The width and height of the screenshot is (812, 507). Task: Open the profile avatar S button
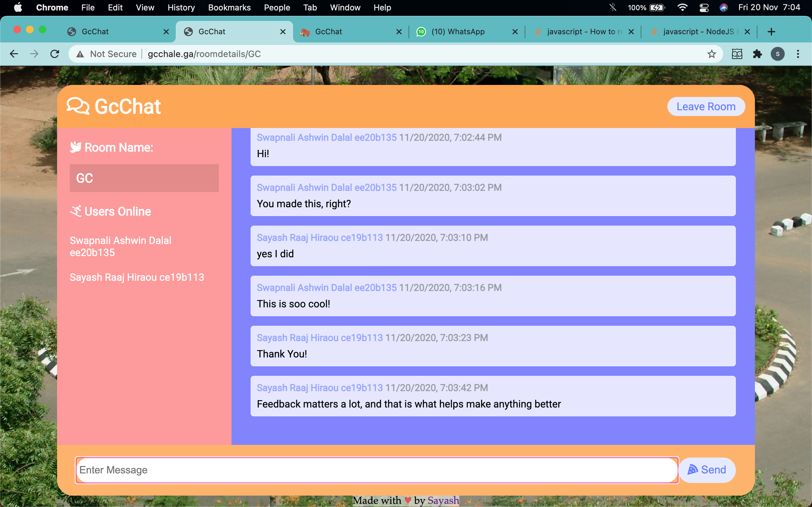[x=777, y=54]
